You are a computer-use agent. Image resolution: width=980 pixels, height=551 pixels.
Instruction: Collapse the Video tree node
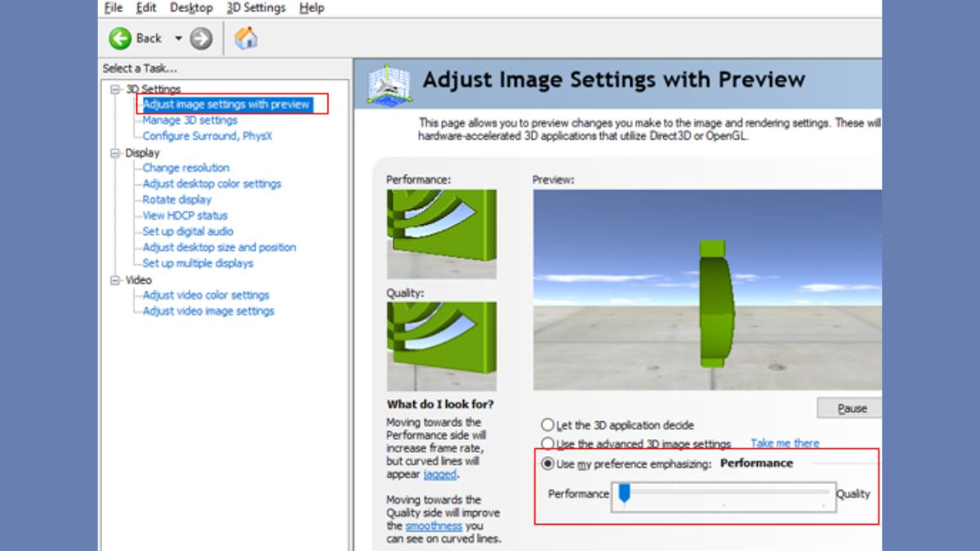pyautogui.click(x=115, y=280)
